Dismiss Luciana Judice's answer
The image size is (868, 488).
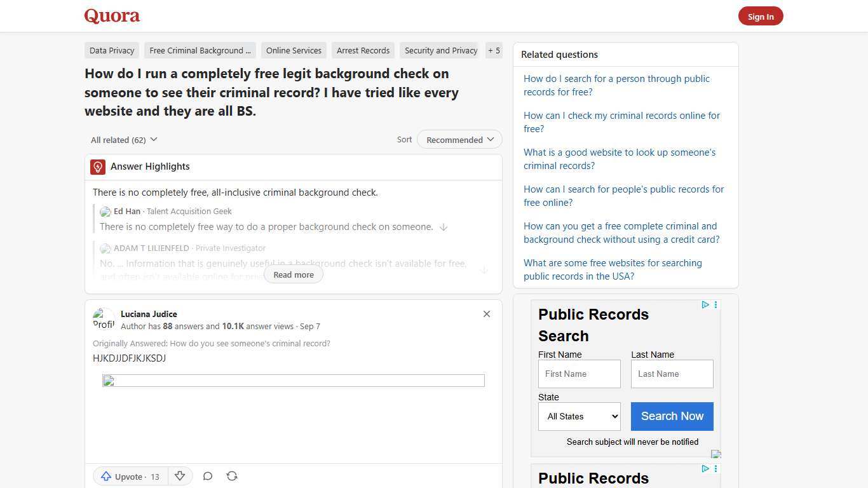pos(487,314)
